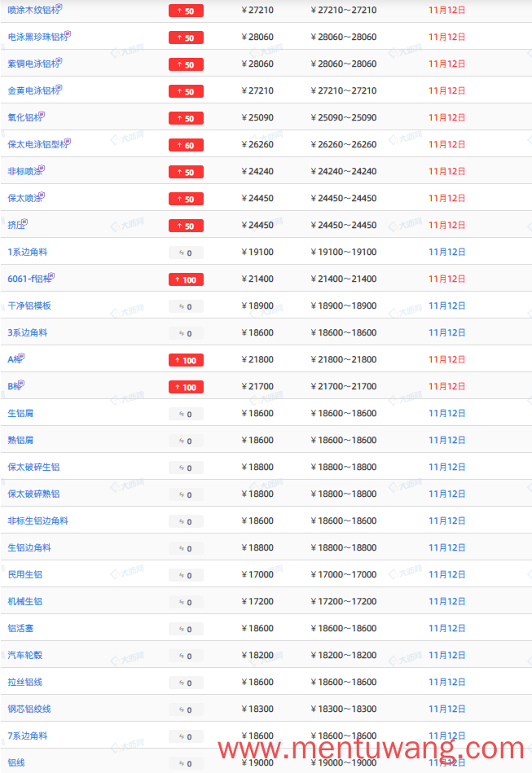Viewport: 532px width, 773px height.
Task: Open the 民用生铝 link
Action: (24, 574)
